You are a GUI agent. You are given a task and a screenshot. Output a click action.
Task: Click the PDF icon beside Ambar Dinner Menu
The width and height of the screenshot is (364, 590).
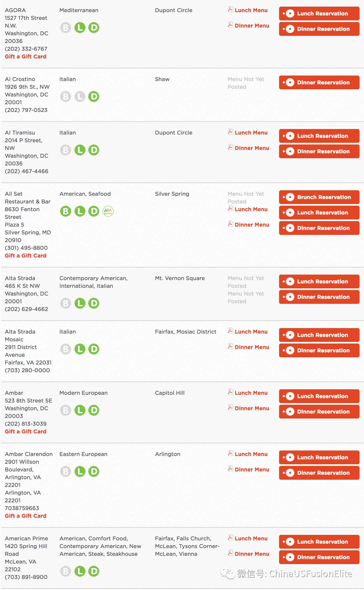[x=230, y=407]
